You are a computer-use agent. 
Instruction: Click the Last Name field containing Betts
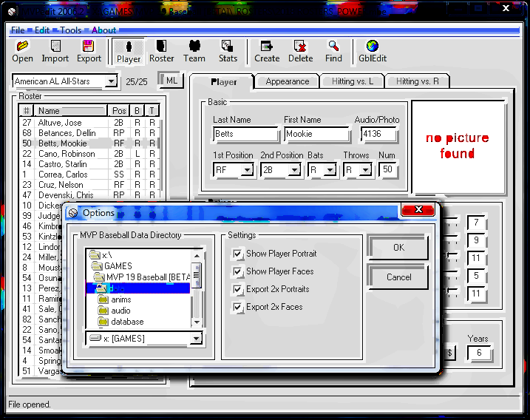click(245, 135)
